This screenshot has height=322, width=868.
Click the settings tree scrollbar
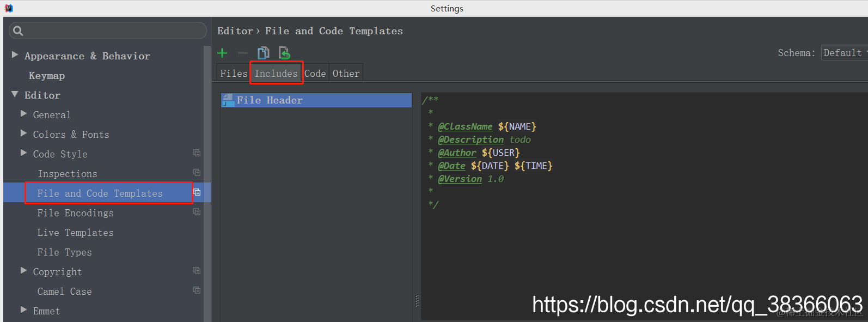click(207, 184)
